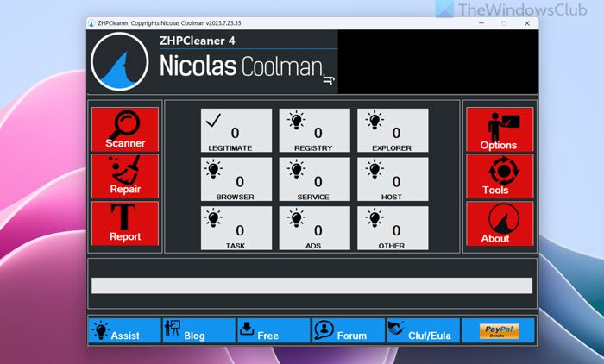Screen dimensions: 604x364
Task: Click the Free download button
Action: (274, 330)
